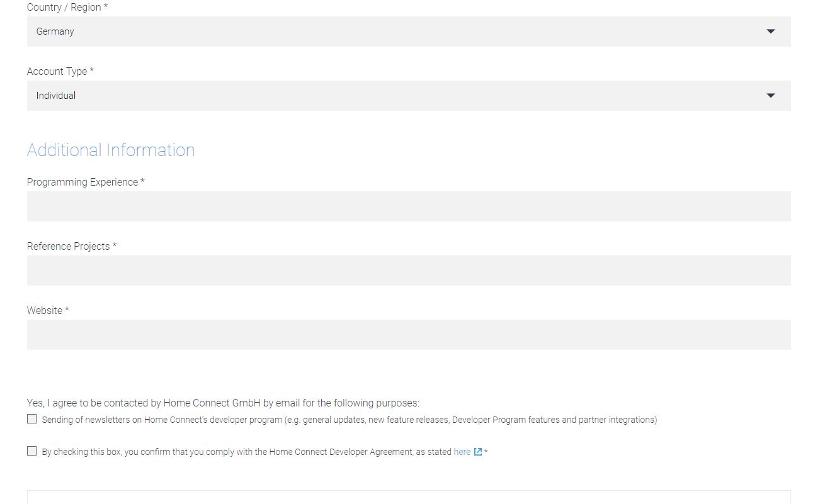Open the 'here' Developer Agreement link
The height and width of the screenshot is (504, 820).
click(x=462, y=452)
